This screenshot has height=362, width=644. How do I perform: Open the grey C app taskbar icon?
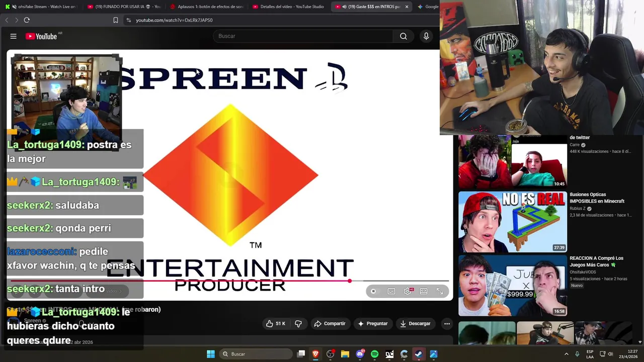click(404, 354)
